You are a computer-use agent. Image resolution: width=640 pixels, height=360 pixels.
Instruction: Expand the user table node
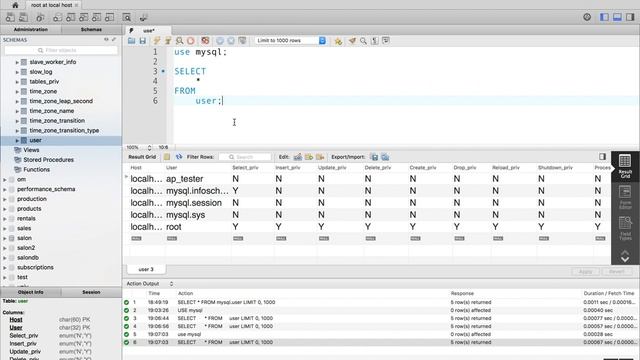tap(17, 140)
